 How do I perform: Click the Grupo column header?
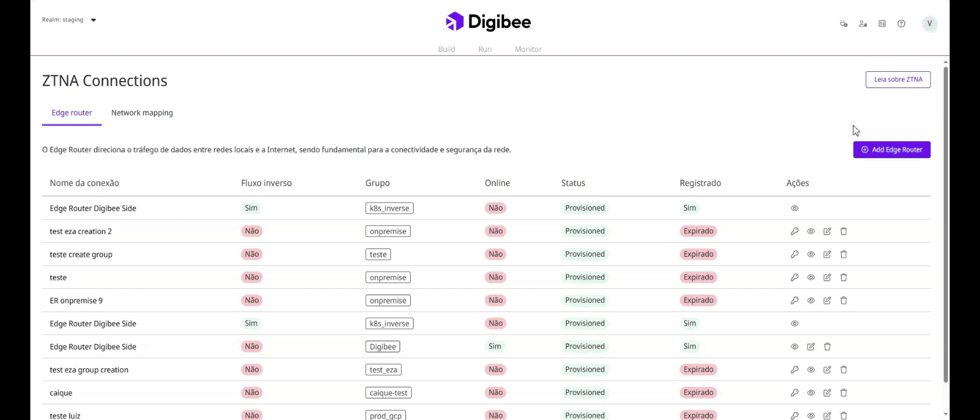point(377,183)
